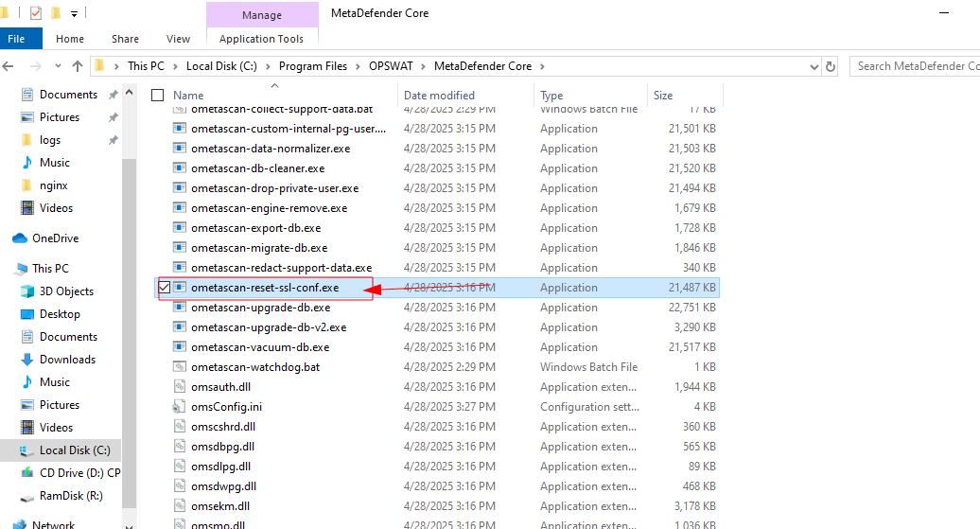Focus the Search MetaDefender Core box
This screenshot has width=980, height=529.
point(915,66)
